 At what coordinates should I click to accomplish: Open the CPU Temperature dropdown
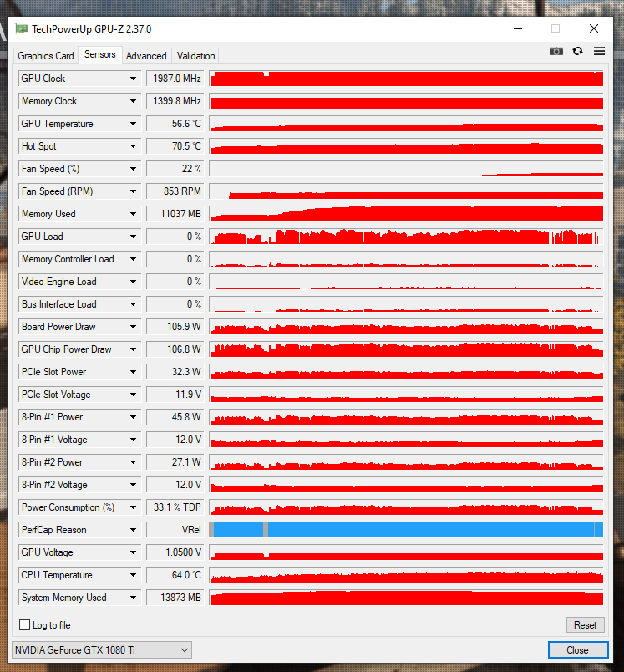click(133, 575)
